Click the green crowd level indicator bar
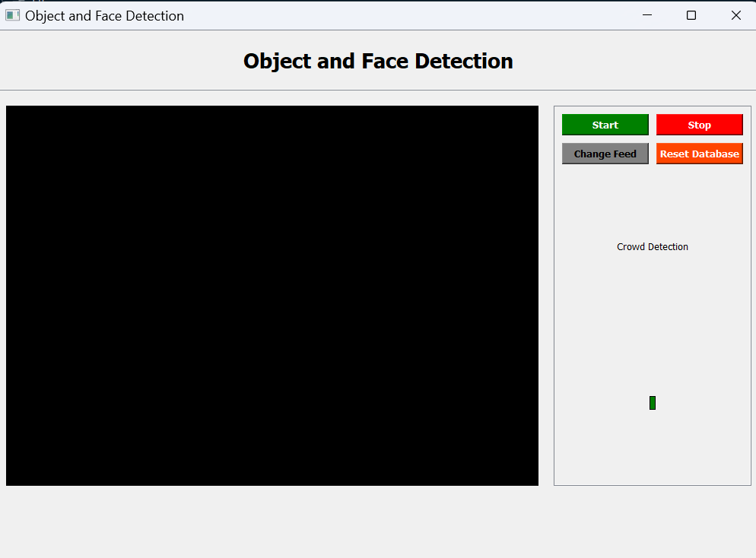Screen dimensions: 756x558 (x=652, y=402)
